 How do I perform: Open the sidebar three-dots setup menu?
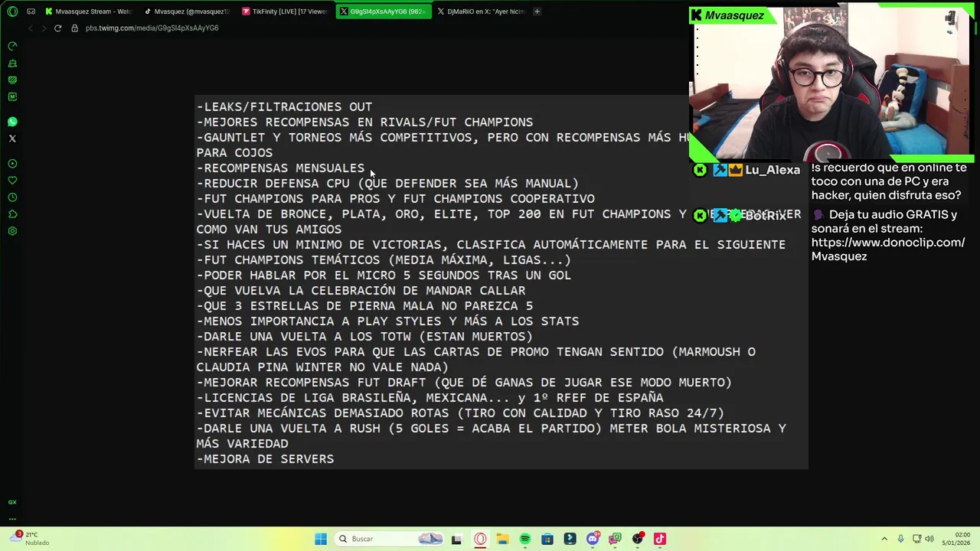(12, 518)
